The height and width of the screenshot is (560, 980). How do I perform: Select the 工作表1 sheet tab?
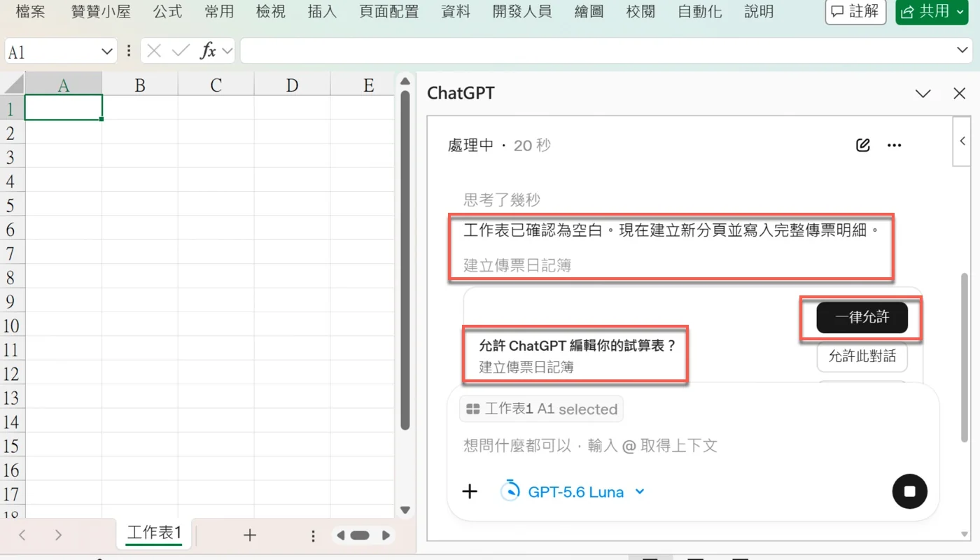(154, 534)
